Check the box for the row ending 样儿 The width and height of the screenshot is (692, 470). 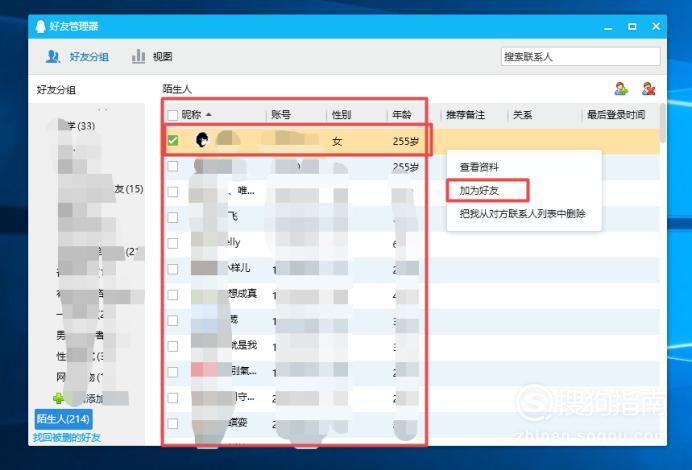(173, 269)
